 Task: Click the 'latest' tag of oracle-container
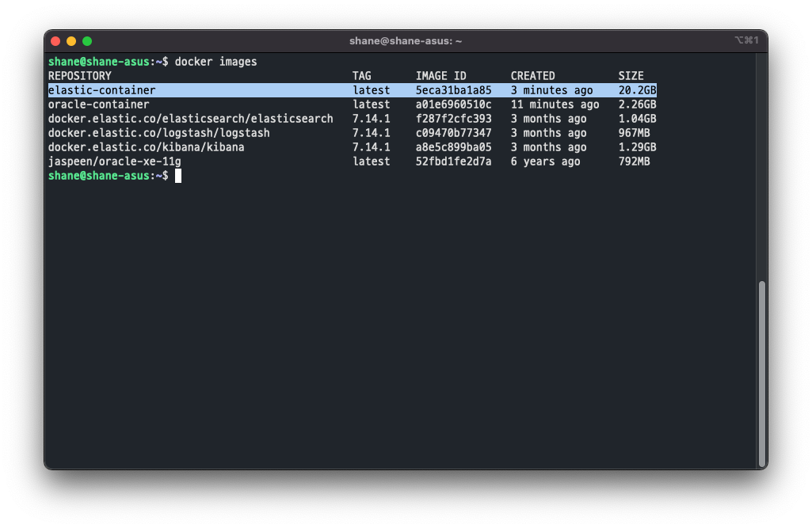[x=372, y=104]
